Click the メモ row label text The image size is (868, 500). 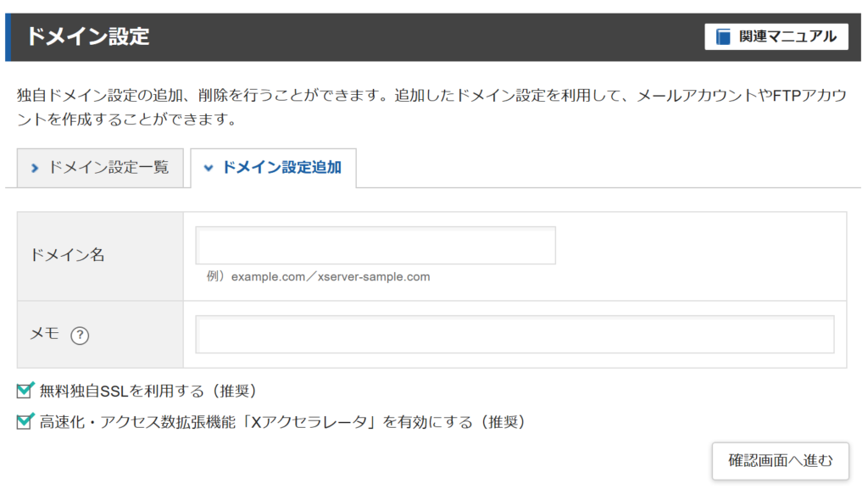coord(44,333)
